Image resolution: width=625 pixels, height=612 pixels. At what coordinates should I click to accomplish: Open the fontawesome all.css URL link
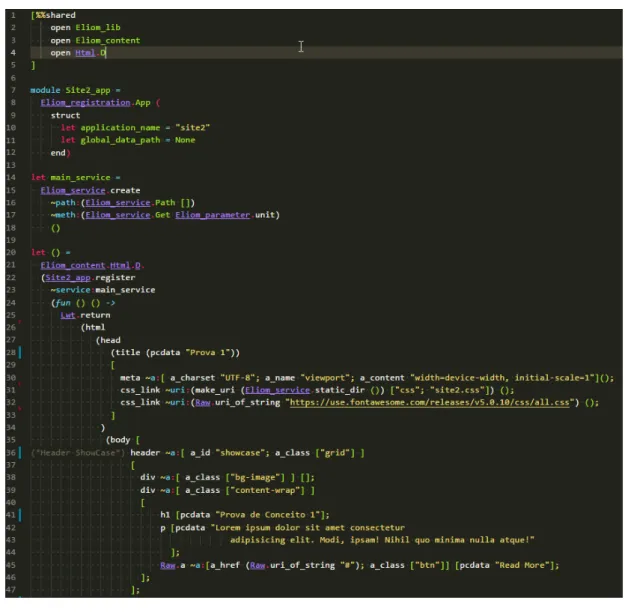430,402
